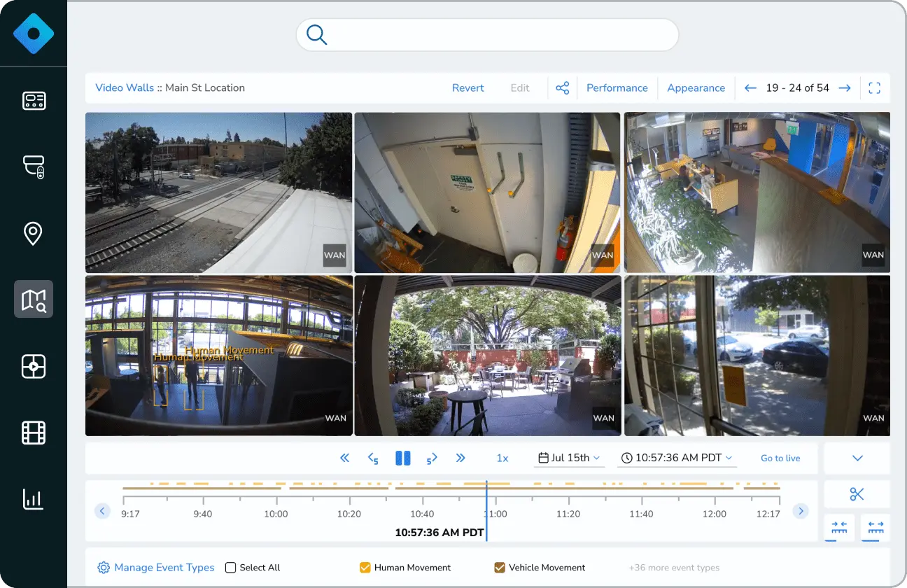Uncheck the Vehicle Movement event type
The width and height of the screenshot is (907, 588).
click(x=499, y=567)
